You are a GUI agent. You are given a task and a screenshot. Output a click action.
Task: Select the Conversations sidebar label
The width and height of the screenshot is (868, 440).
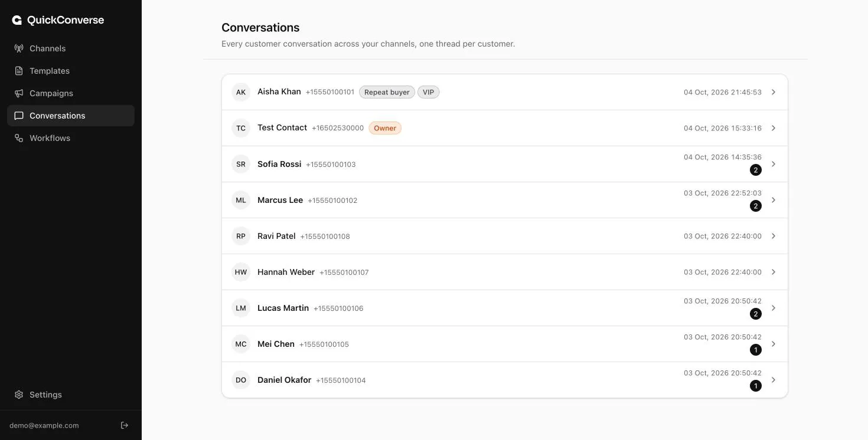57,116
